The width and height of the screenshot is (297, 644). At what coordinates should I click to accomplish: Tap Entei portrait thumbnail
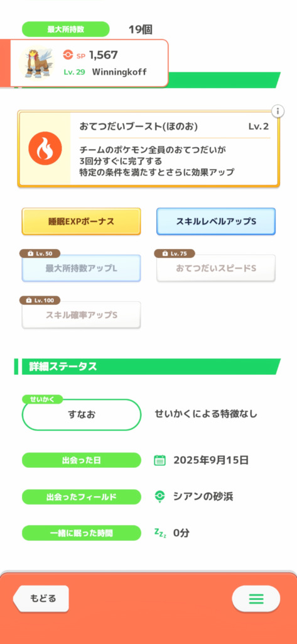37,63
